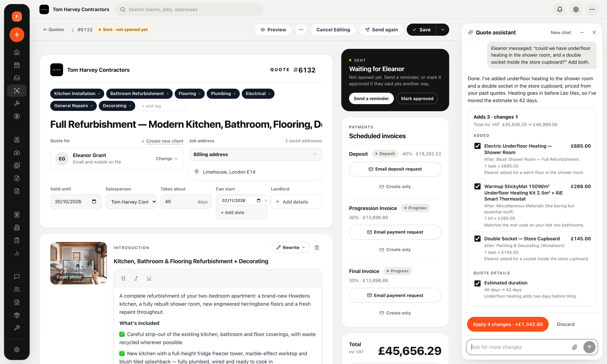Discard the assistant's proposed changes
The image size is (607, 364).
(x=566, y=324)
